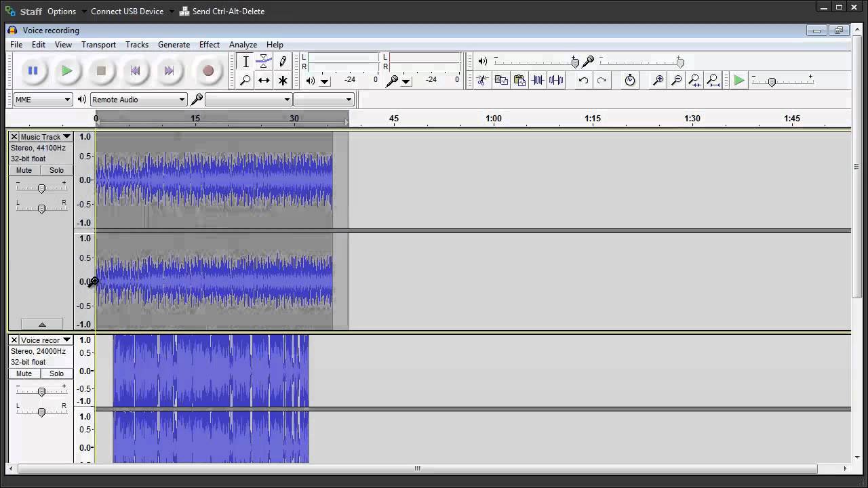The height and width of the screenshot is (488, 868).
Task: Open the File menu
Action: point(16,45)
